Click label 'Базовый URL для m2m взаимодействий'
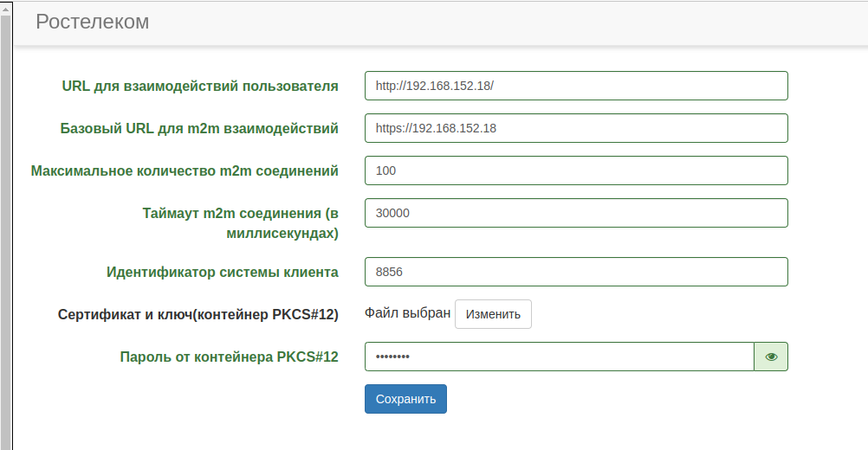This screenshot has height=450, width=868. click(x=199, y=128)
